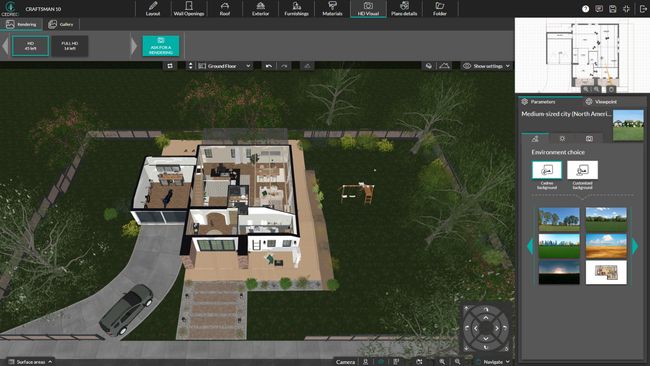The image size is (650, 366).
Task: Switch to the Gallery tab
Action: pyautogui.click(x=61, y=24)
